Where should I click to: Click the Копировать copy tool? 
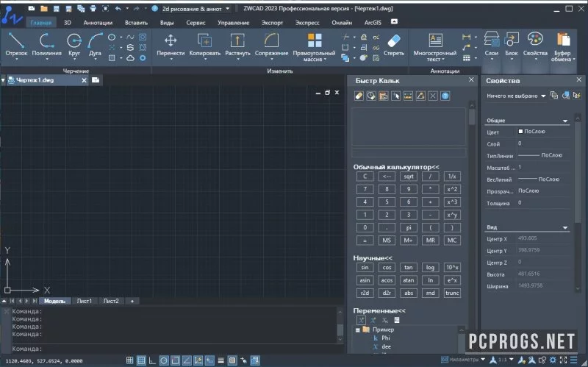tap(205, 45)
